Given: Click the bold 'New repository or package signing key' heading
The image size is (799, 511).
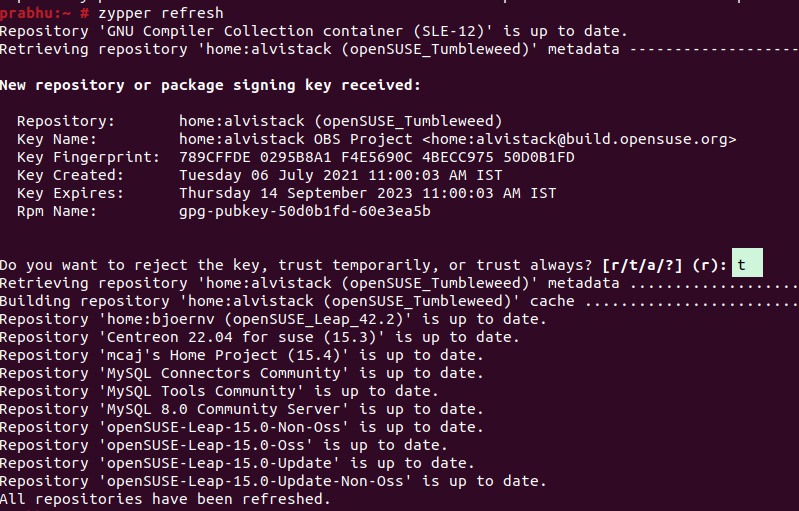Looking at the screenshot, I should click(210, 85).
